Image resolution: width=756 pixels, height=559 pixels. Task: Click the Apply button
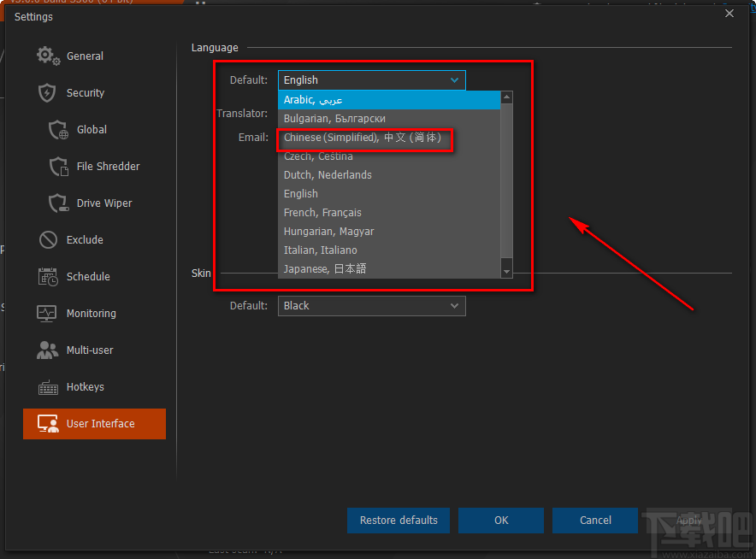click(689, 521)
